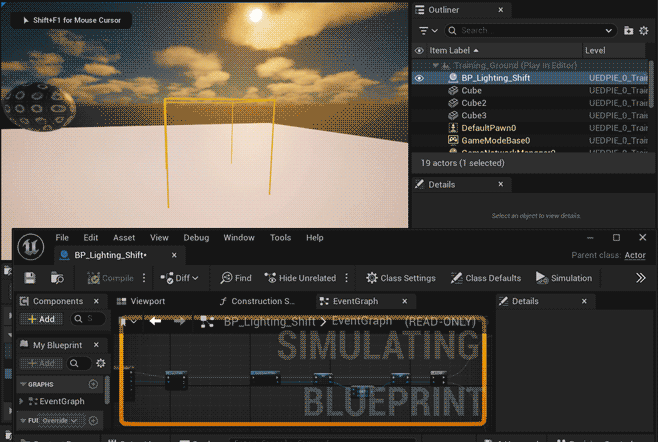Click the Outliner search field
Image resolution: width=658 pixels, height=442 pixels.
tap(530, 31)
